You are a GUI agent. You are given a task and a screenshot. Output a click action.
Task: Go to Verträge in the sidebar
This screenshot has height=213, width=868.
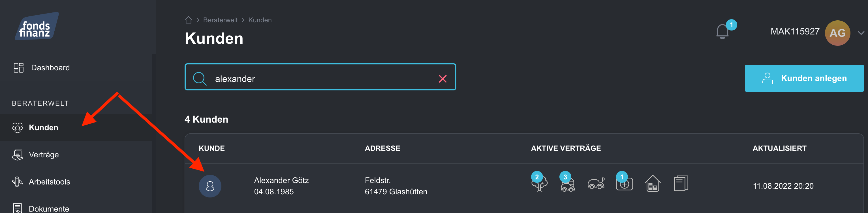pos(44,155)
